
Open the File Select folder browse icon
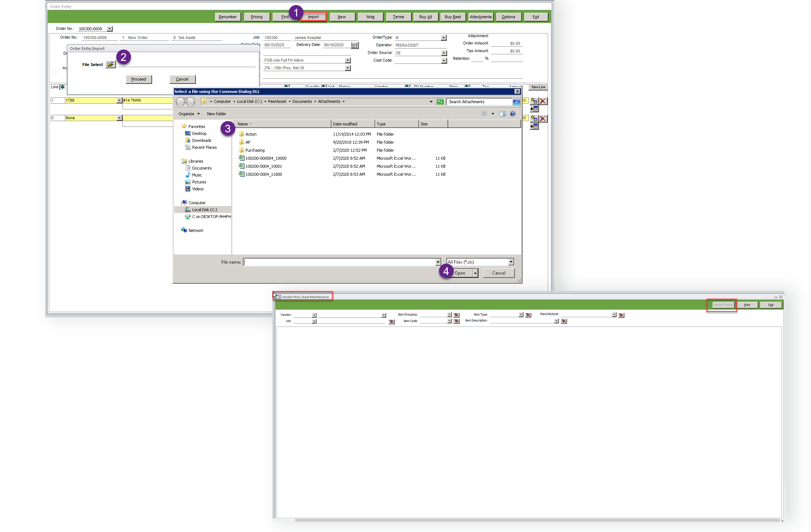coord(110,65)
